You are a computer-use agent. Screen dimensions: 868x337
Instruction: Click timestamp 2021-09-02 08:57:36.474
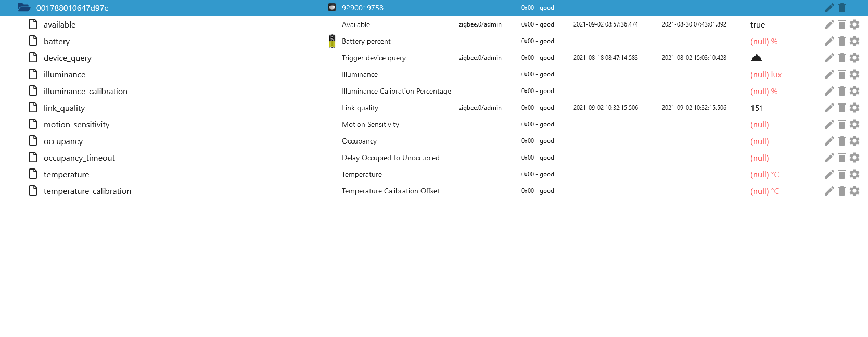(606, 24)
